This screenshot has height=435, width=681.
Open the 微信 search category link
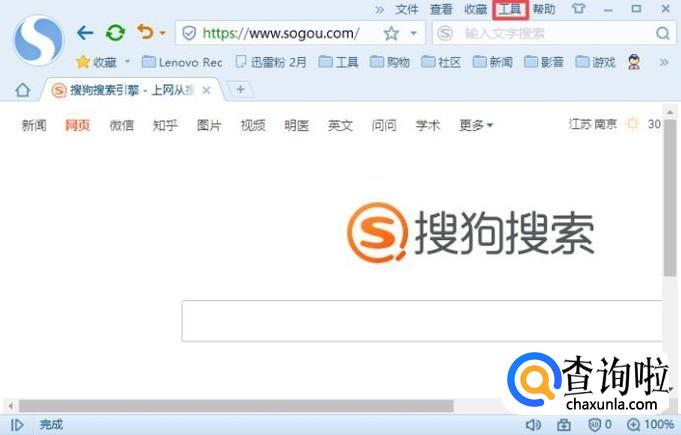tap(121, 125)
